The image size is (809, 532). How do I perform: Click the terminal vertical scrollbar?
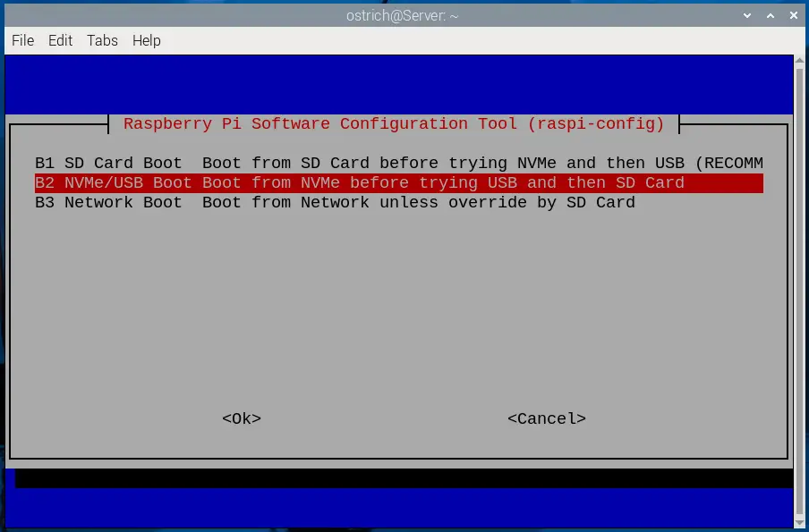(x=799, y=291)
